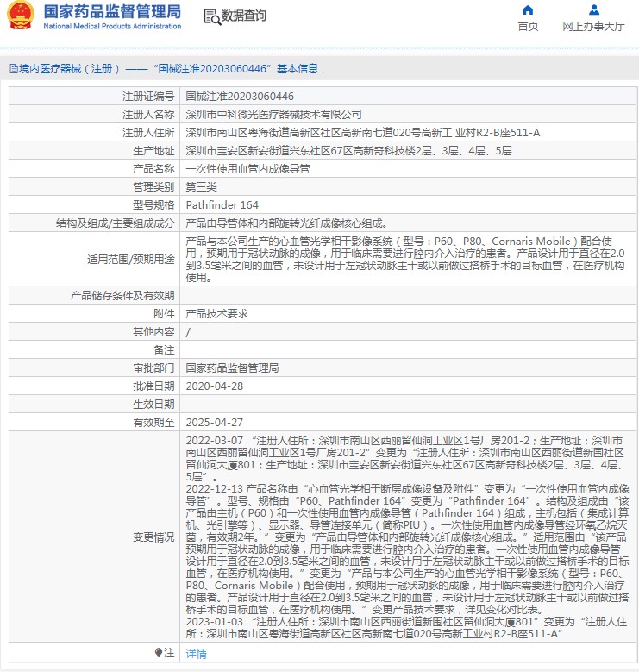Click the 变更情况 row label
Screen dimensions: 639x672
click(153, 537)
